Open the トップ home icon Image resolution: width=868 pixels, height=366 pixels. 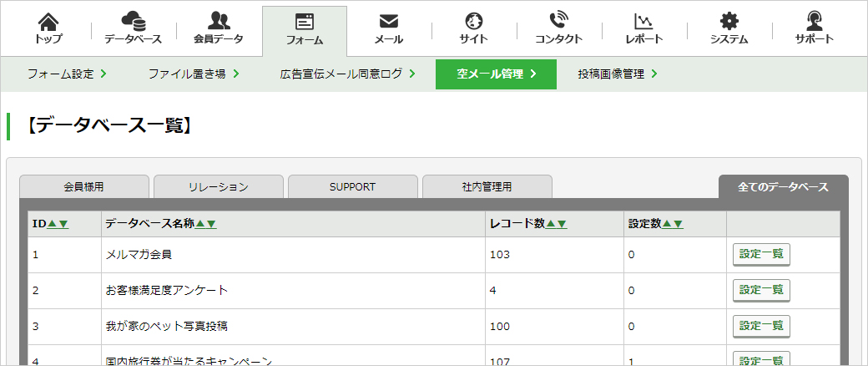click(x=48, y=23)
